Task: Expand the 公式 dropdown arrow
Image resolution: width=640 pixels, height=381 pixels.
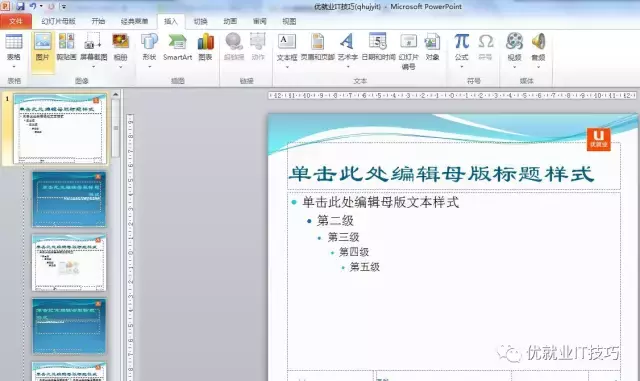Action: (x=462, y=67)
